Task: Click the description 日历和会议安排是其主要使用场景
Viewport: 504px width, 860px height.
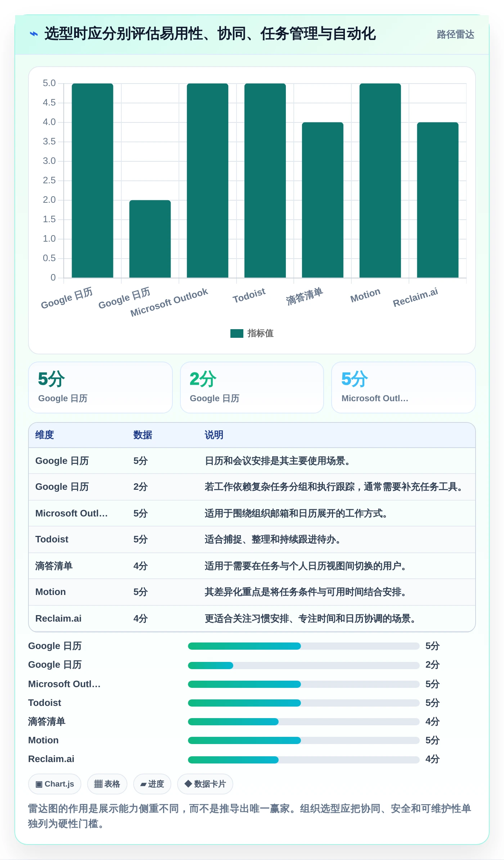Action: [x=278, y=461]
